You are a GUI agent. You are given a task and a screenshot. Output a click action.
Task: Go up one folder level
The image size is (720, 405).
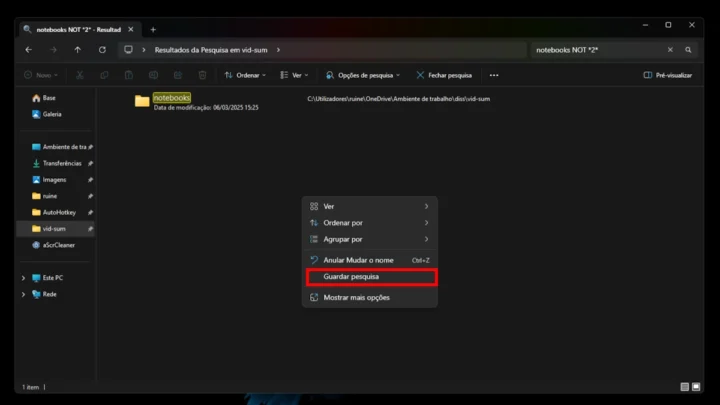(78, 49)
